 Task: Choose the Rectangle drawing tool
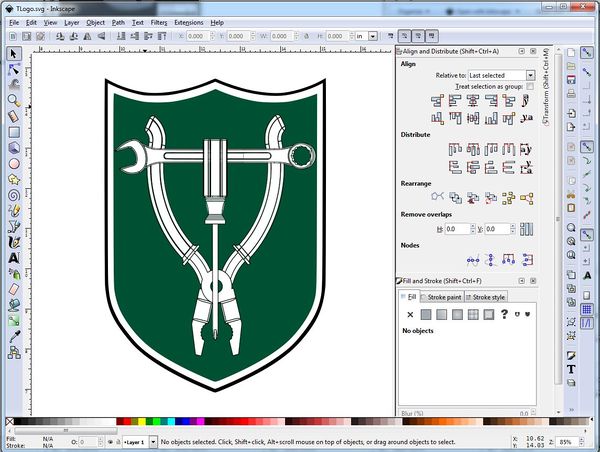(14, 131)
